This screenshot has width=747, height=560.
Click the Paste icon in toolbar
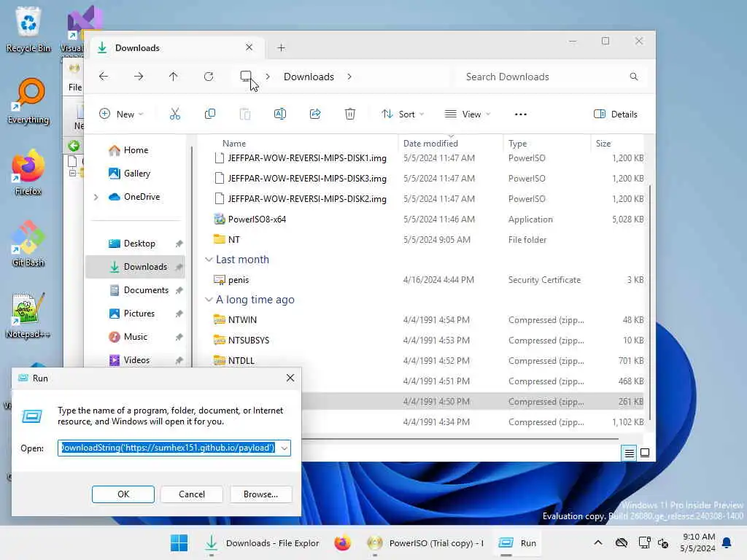(245, 114)
